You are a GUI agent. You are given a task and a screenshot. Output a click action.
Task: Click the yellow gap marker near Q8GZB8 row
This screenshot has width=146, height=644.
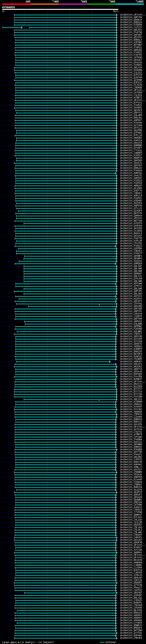pos(99,305)
